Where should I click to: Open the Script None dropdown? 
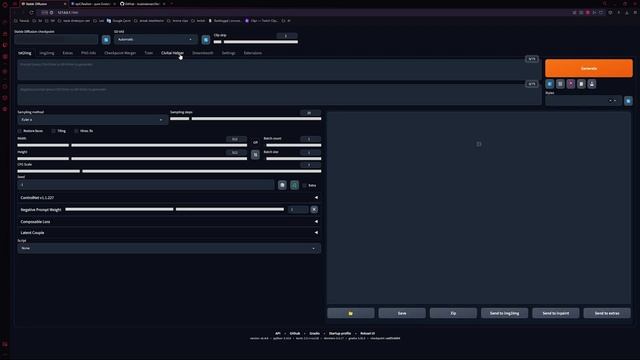click(x=169, y=248)
